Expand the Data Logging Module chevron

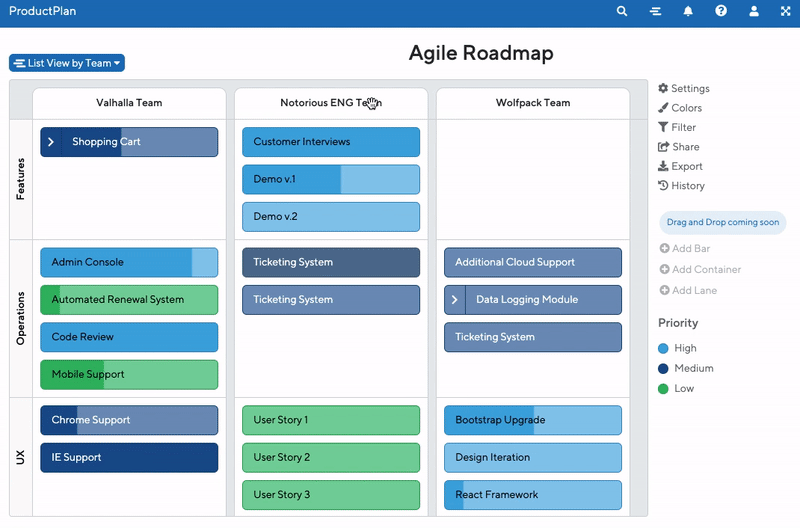455,299
